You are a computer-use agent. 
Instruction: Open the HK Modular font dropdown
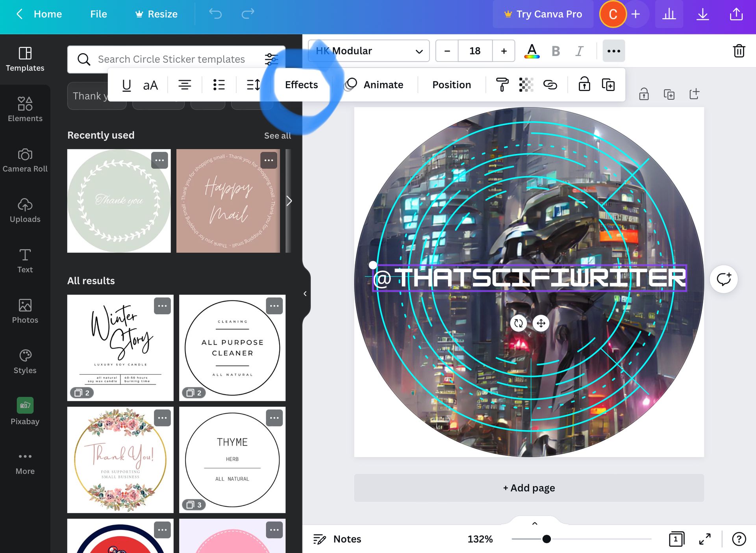(369, 51)
